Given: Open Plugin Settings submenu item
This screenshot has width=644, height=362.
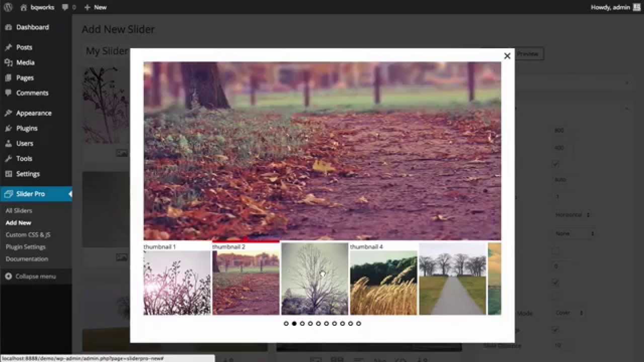Looking at the screenshot, I should (x=25, y=247).
